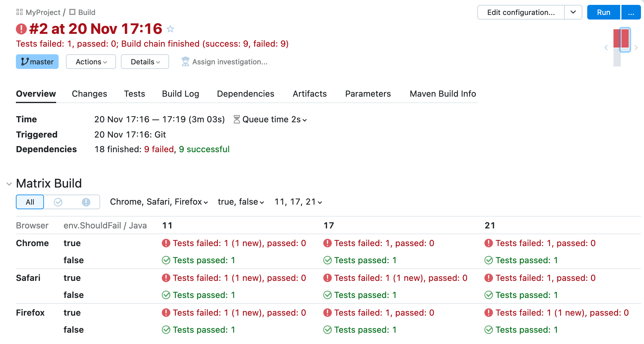Open Firefox true Java 21 failed result
Screen dimensions: 644x344
click(562, 313)
